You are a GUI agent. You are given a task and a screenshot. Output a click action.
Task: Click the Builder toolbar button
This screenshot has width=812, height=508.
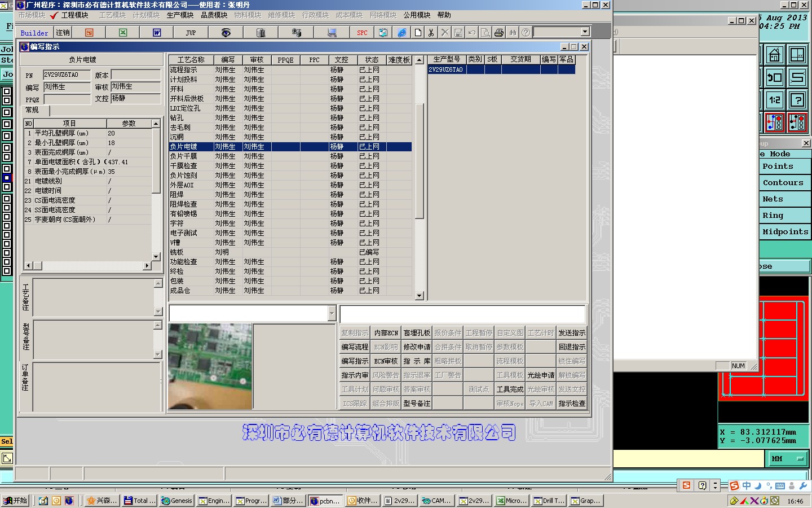(x=34, y=33)
